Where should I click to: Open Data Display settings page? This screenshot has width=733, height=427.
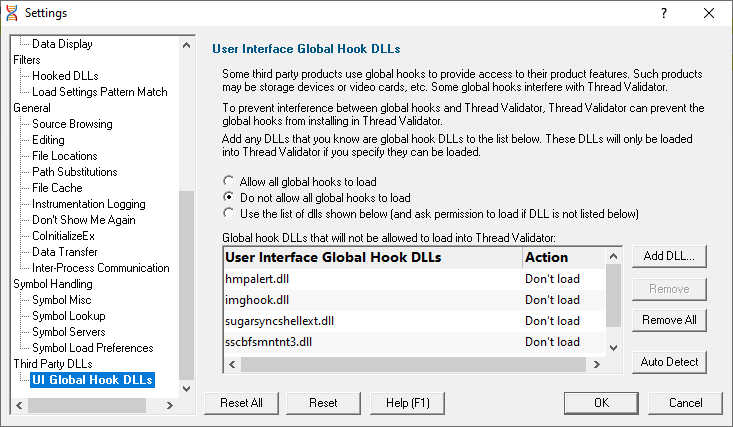(x=62, y=44)
